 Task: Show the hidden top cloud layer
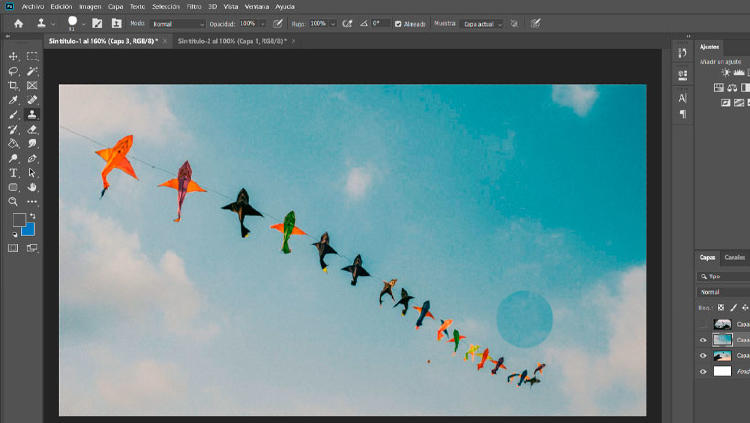703,324
